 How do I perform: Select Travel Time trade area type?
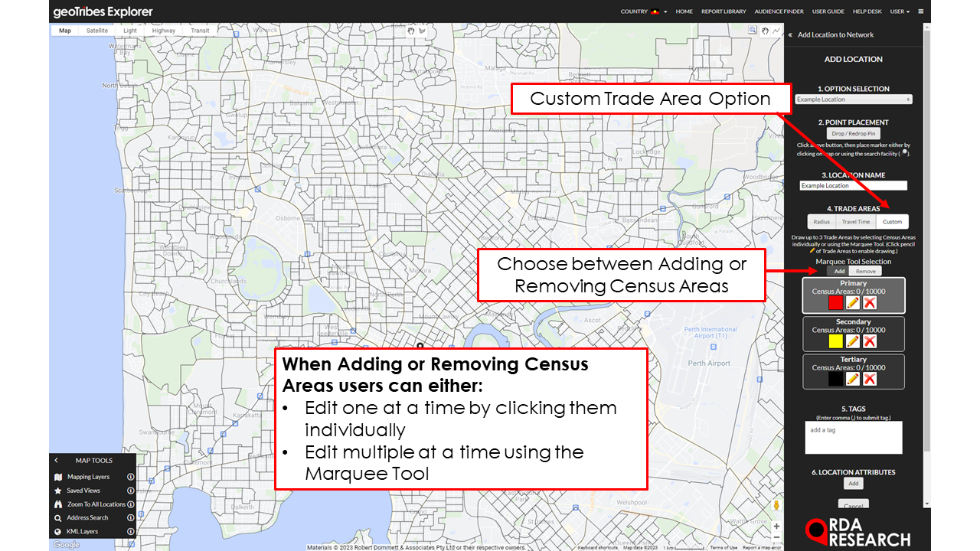(x=855, y=222)
